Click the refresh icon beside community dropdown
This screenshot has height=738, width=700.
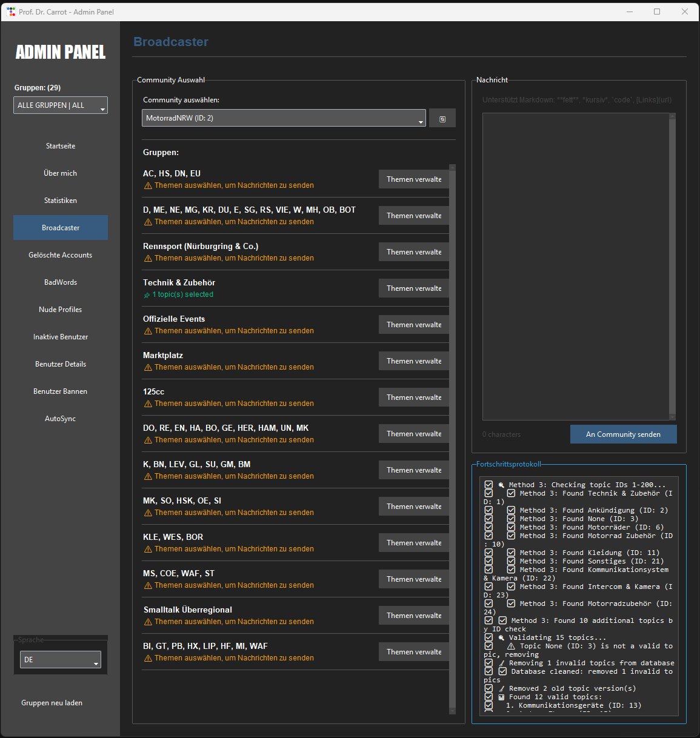[442, 119]
